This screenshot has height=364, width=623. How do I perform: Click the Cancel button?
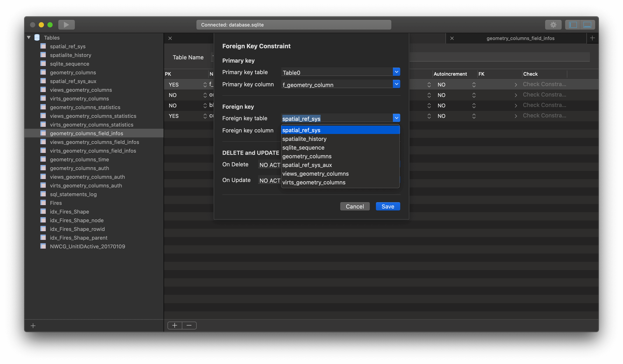coord(355,206)
